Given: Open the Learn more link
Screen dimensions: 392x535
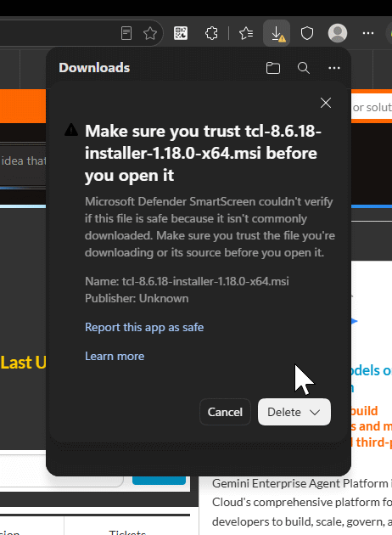Looking at the screenshot, I should coord(115,356).
